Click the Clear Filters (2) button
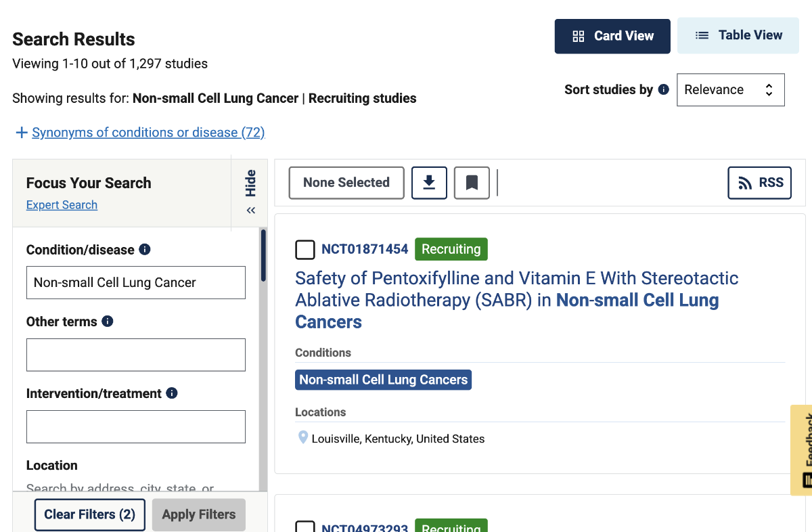The image size is (812, 532). [89, 514]
